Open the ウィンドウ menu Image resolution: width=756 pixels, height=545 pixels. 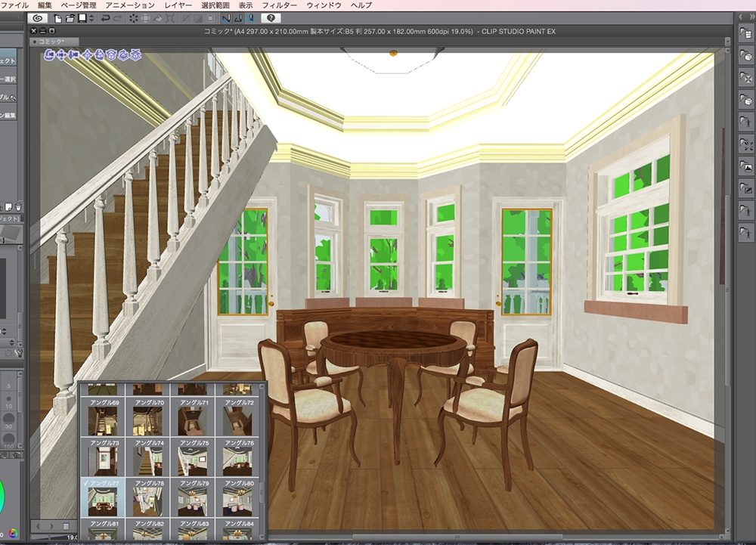[324, 5]
